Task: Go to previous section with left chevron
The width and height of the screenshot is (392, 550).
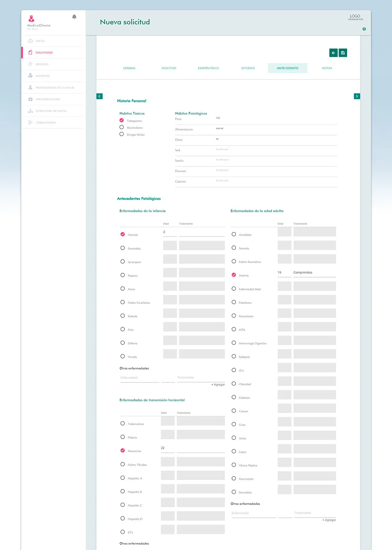Action: tap(99, 96)
